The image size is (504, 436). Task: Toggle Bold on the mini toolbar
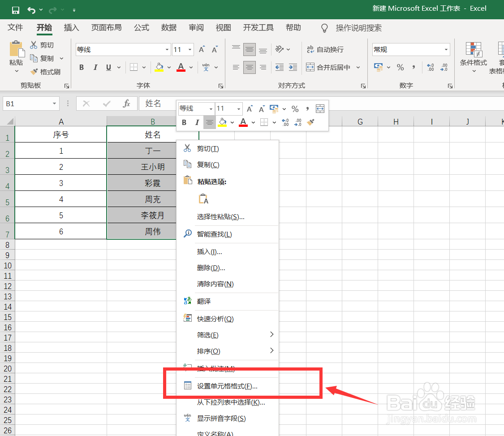pos(184,122)
